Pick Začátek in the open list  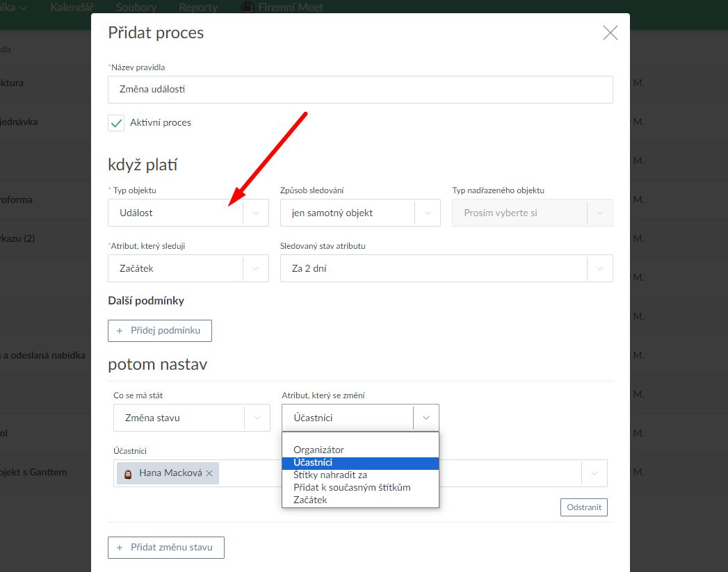[310, 500]
